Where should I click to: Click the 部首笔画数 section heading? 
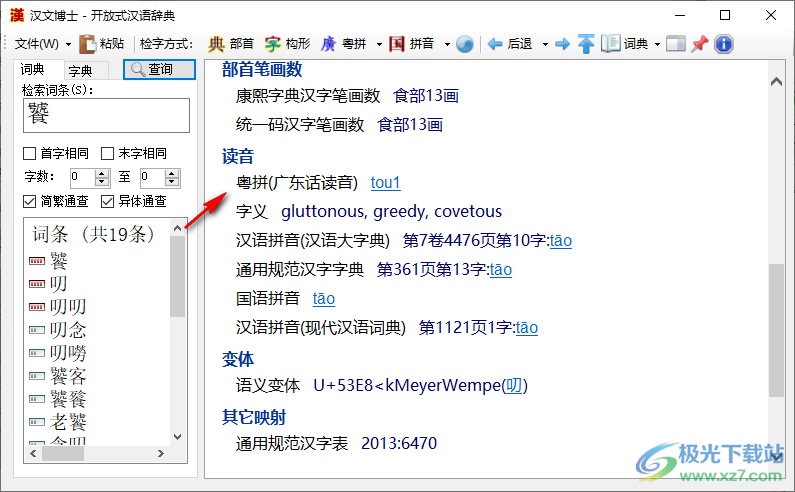click(x=262, y=69)
